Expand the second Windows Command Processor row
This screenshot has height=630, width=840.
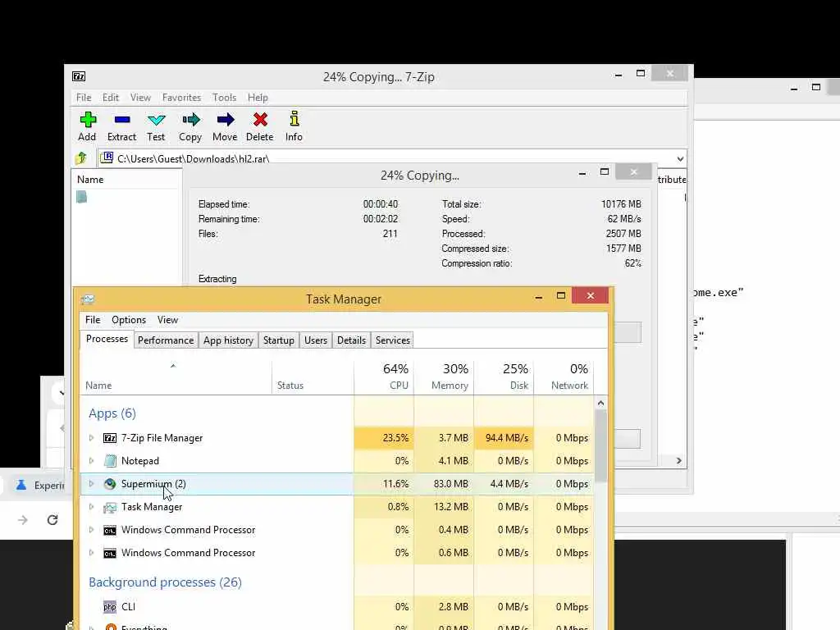[x=91, y=553]
